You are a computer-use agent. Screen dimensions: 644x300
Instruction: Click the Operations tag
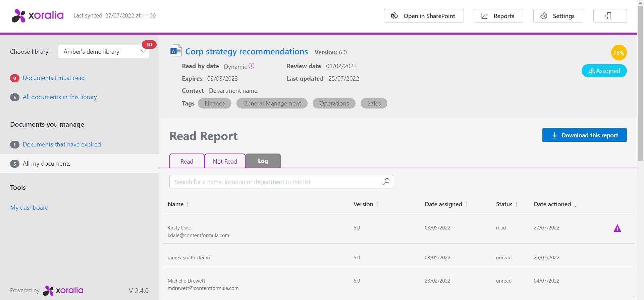coord(334,103)
